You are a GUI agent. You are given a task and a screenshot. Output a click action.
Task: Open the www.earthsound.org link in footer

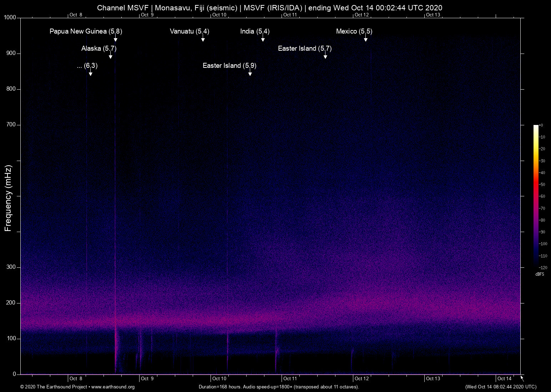click(113, 387)
